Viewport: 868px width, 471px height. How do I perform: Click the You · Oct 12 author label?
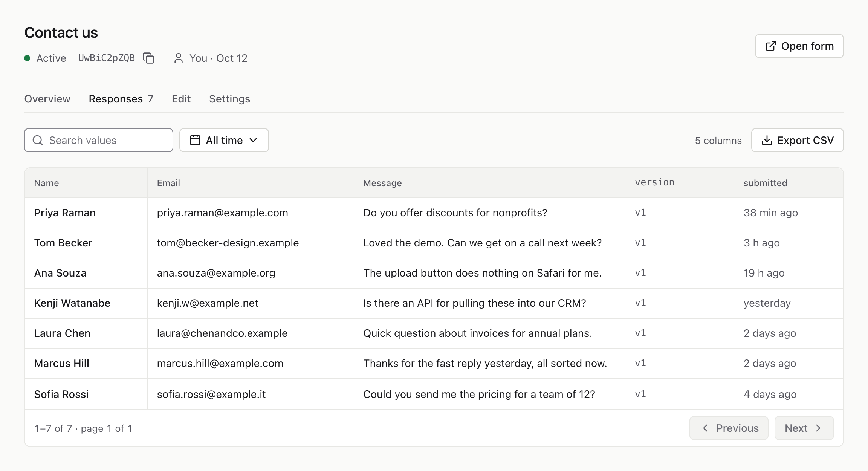[219, 58]
